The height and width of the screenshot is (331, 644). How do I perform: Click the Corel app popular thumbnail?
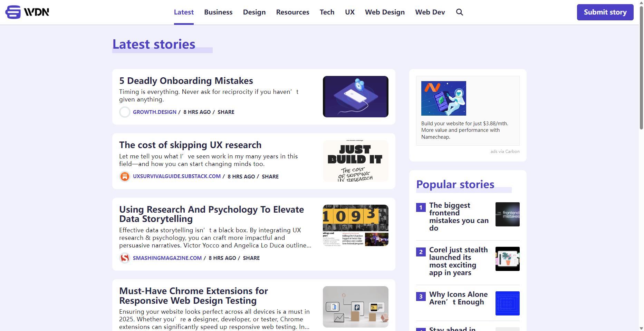[508, 259]
